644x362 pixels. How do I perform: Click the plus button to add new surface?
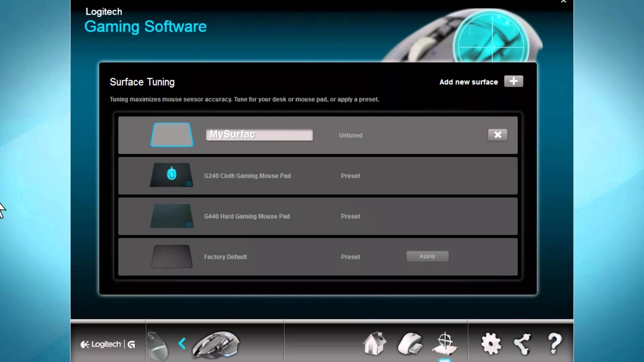[513, 81]
